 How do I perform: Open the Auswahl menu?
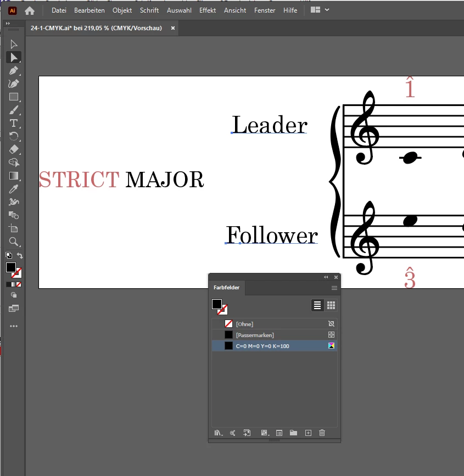tap(179, 10)
